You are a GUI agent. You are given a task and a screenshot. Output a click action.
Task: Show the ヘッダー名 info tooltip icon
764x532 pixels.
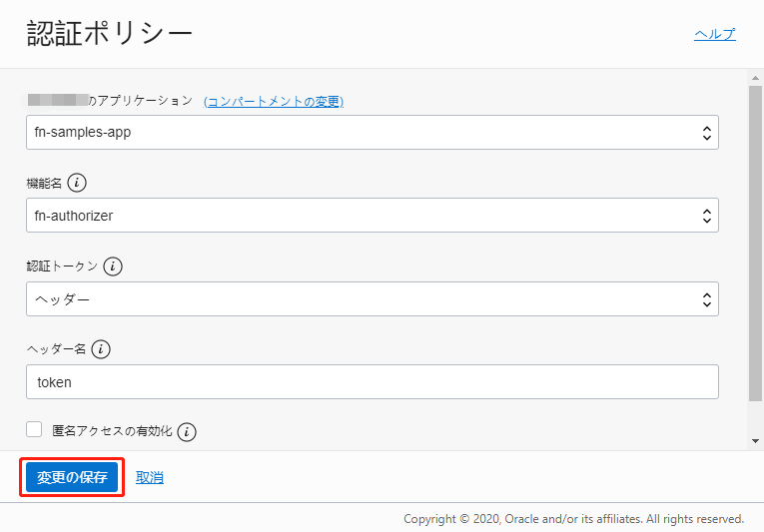pos(101,349)
